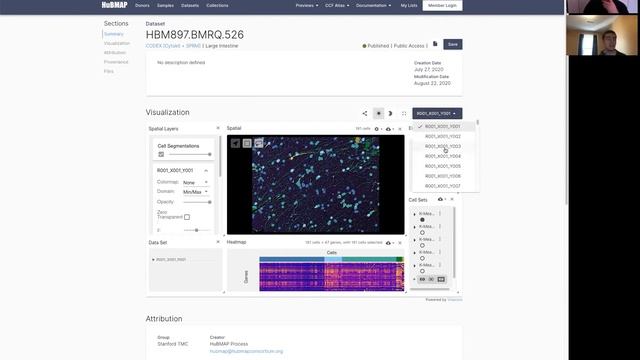Choose R001_X001_Y001 checked menu entry
Viewport: 640px width, 360px height.
[443, 127]
